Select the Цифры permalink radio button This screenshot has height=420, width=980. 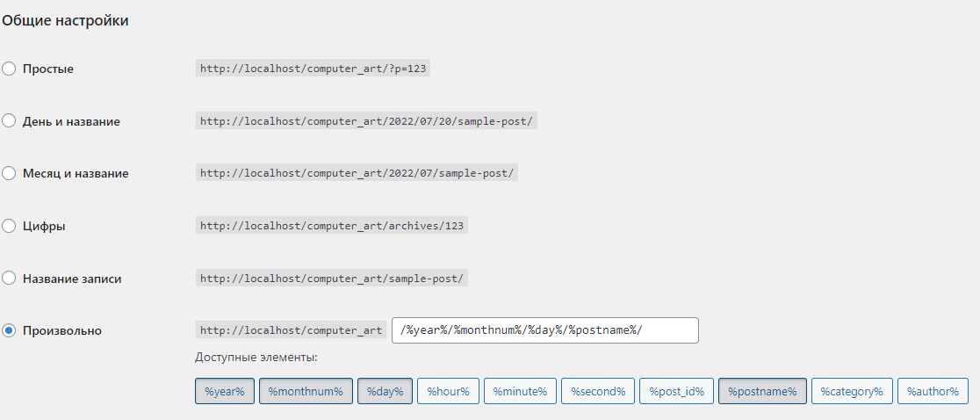pyautogui.click(x=9, y=226)
